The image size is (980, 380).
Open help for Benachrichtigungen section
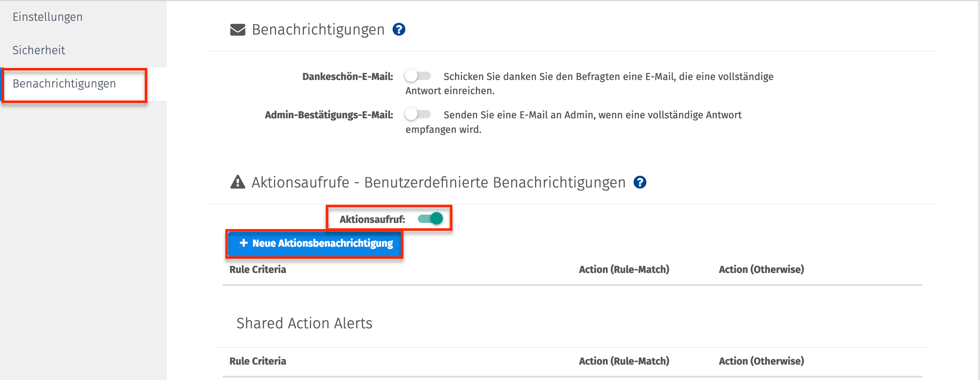pyautogui.click(x=399, y=30)
